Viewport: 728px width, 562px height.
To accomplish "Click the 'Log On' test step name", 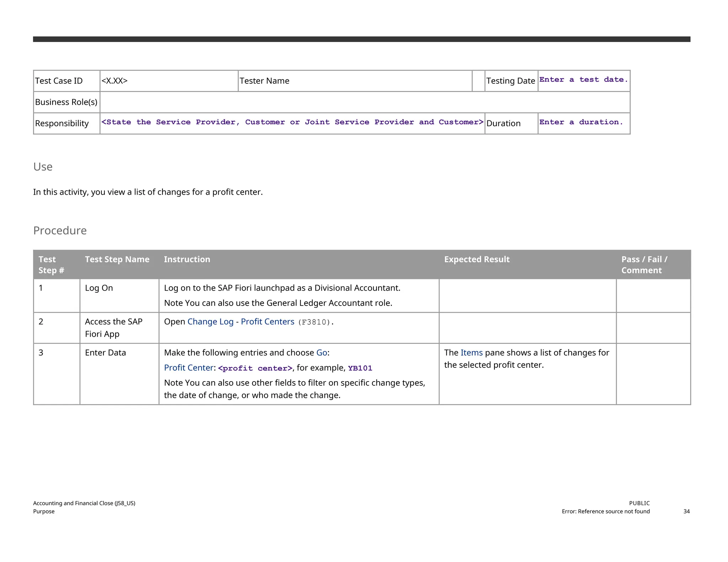I will click(99, 288).
